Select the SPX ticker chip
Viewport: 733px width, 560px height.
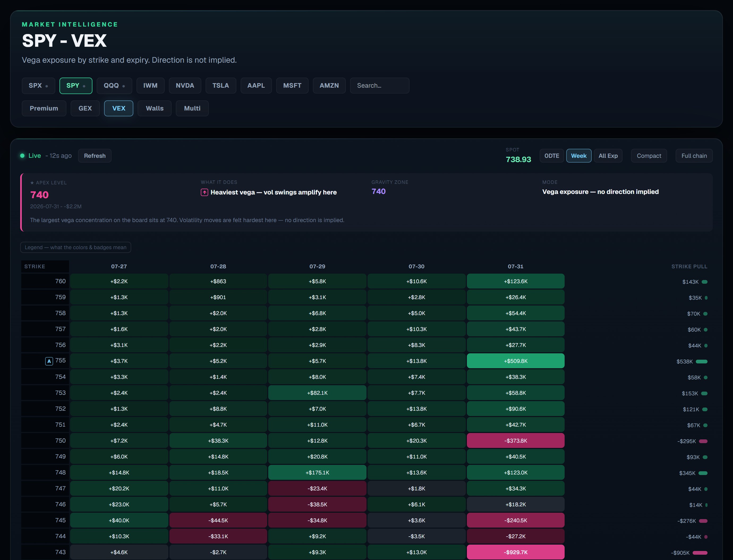(x=38, y=86)
